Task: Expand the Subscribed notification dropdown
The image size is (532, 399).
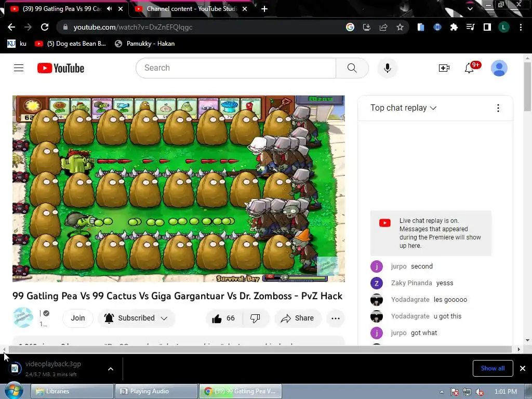Action: (x=164, y=318)
